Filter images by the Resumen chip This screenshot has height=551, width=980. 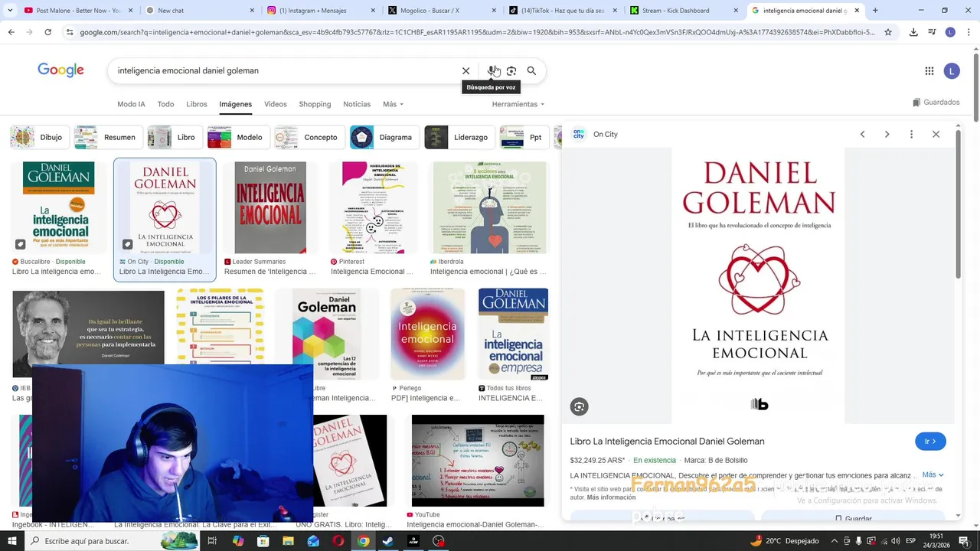click(108, 137)
